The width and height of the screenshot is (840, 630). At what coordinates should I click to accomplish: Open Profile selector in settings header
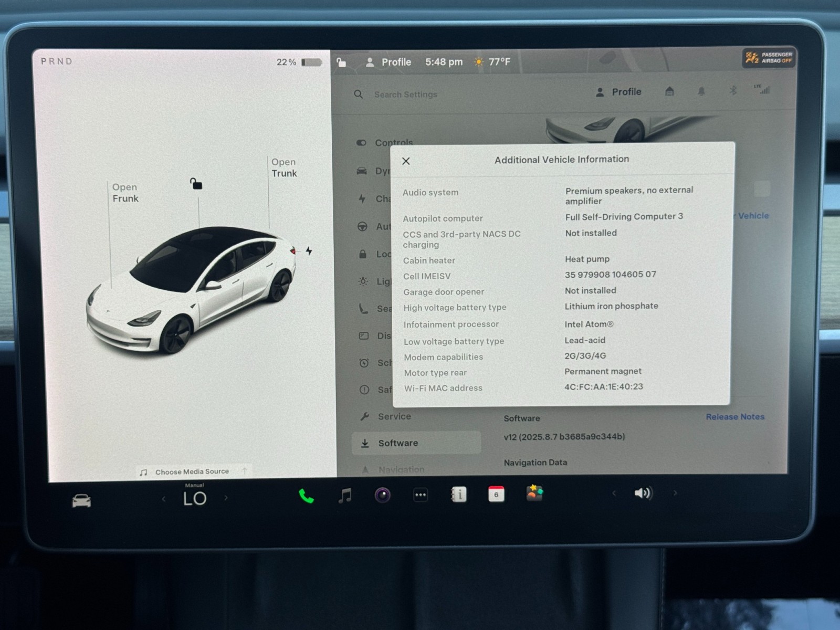tap(618, 92)
